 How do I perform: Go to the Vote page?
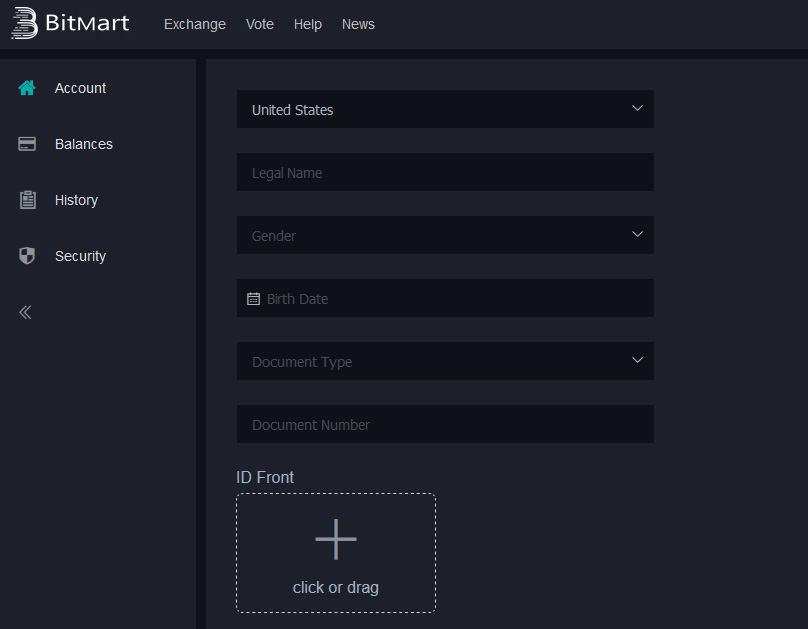259,24
